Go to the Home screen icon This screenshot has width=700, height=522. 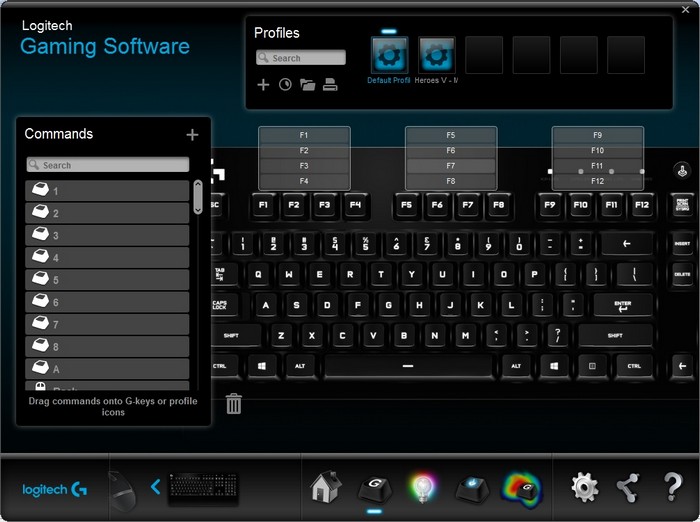[x=325, y=487]
